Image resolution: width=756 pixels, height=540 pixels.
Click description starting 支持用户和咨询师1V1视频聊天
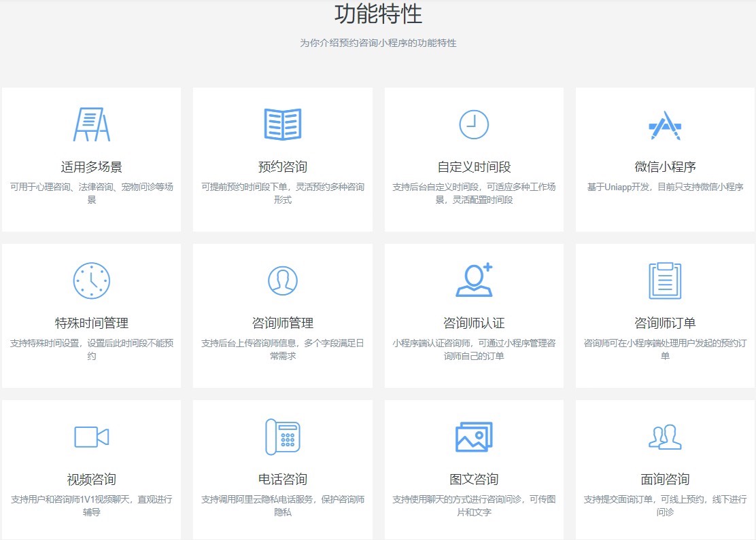tap(92, 505)
